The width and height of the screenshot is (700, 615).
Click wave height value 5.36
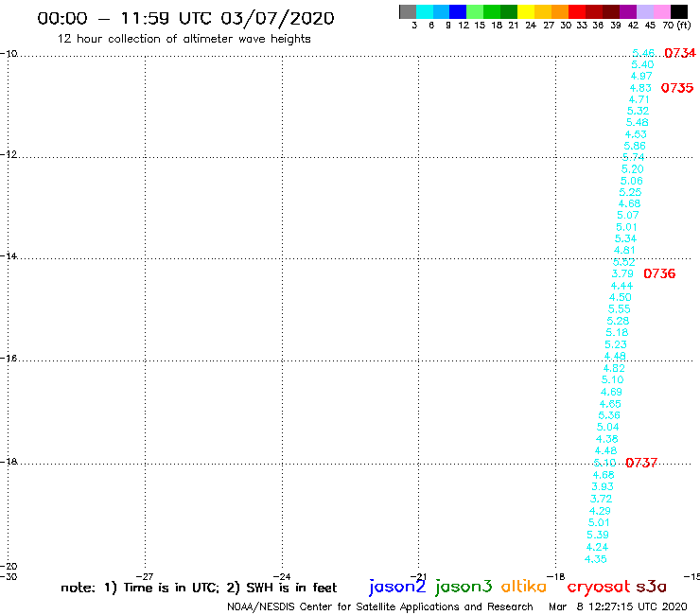(x=609, y=415)
